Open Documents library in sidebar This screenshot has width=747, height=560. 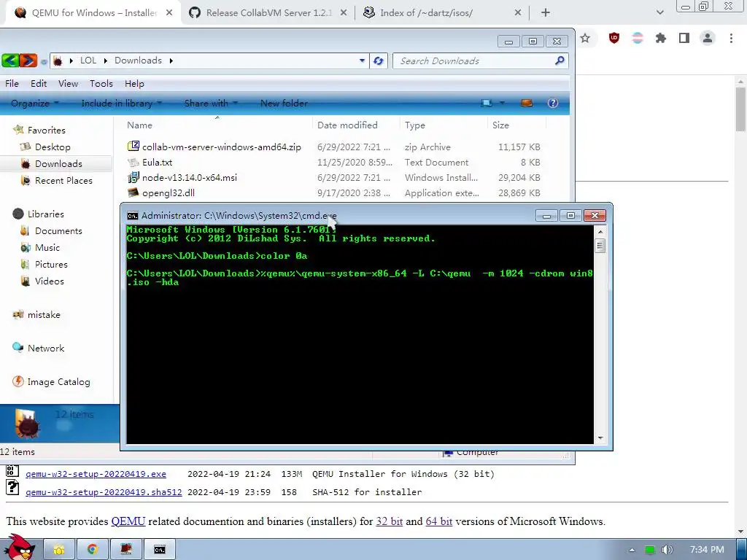58,231
